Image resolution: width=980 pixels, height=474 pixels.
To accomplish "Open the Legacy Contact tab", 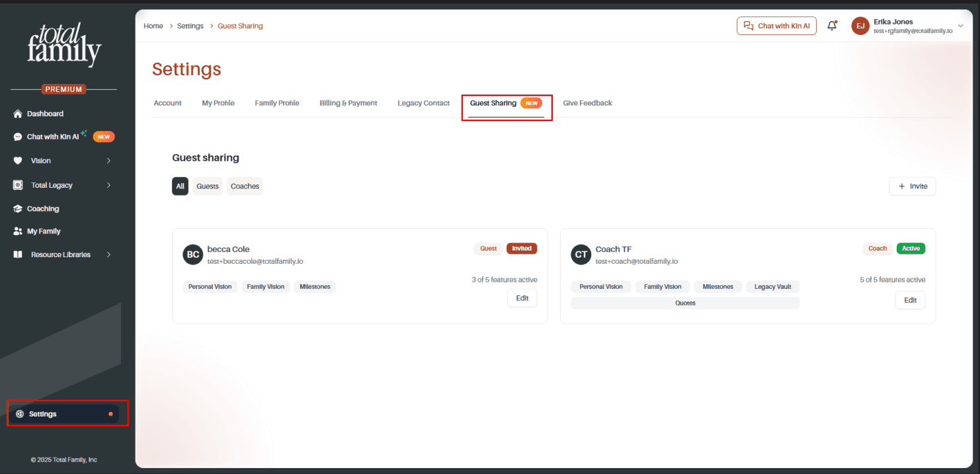I will (x=424, y=103).
